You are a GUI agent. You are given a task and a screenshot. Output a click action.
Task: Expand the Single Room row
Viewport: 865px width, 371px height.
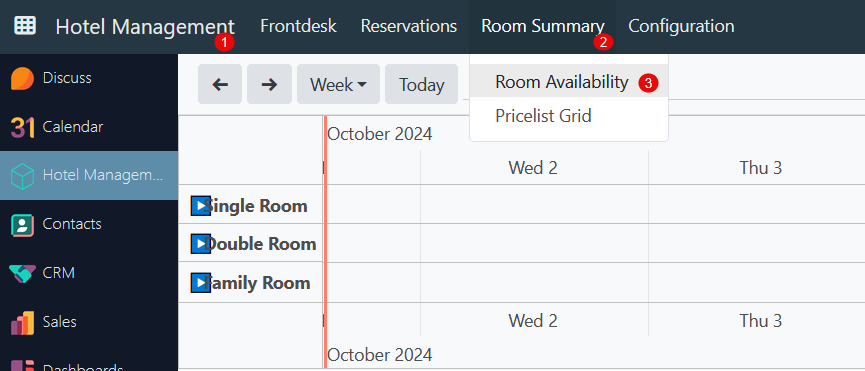pos(201,205)
